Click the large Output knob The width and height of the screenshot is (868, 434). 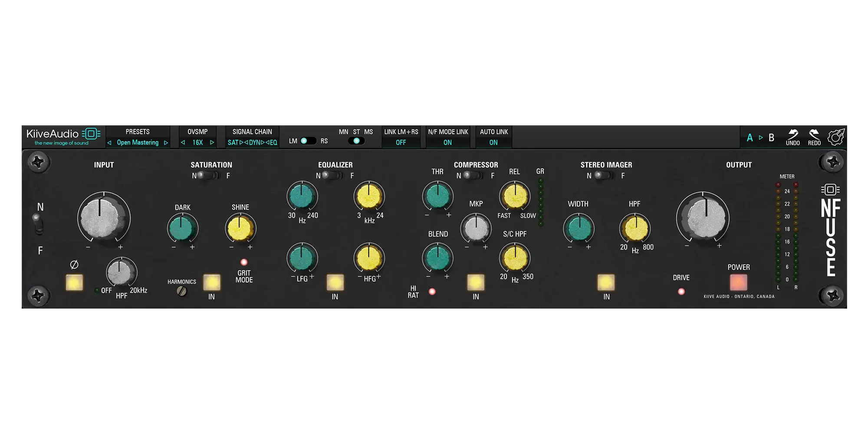click(703, 218)
